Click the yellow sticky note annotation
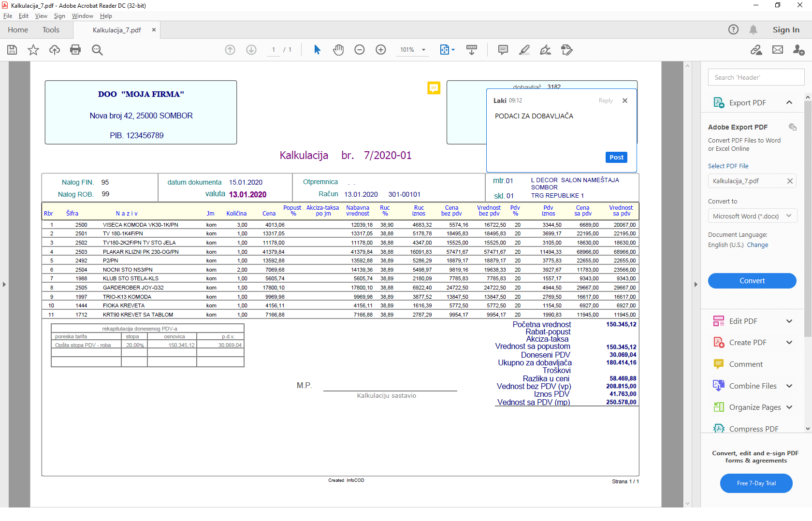This screenshot has height=521, width=812. (434, 88)
